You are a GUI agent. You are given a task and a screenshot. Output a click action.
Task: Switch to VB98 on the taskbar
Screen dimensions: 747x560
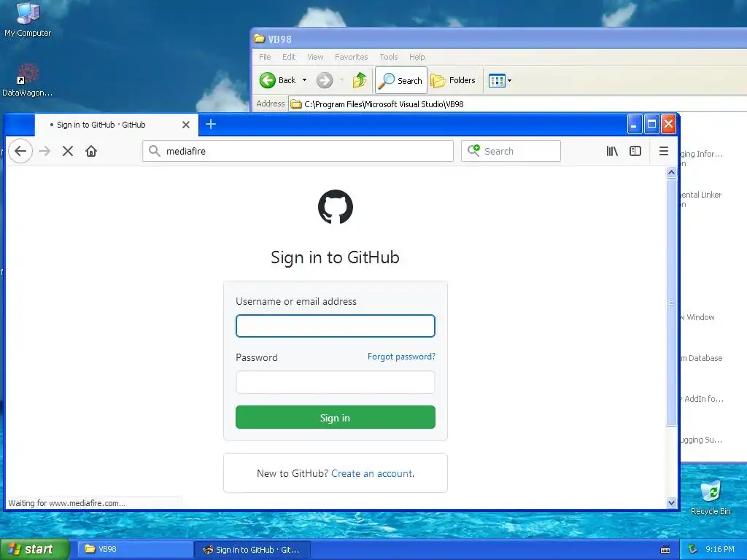point(134,549)
